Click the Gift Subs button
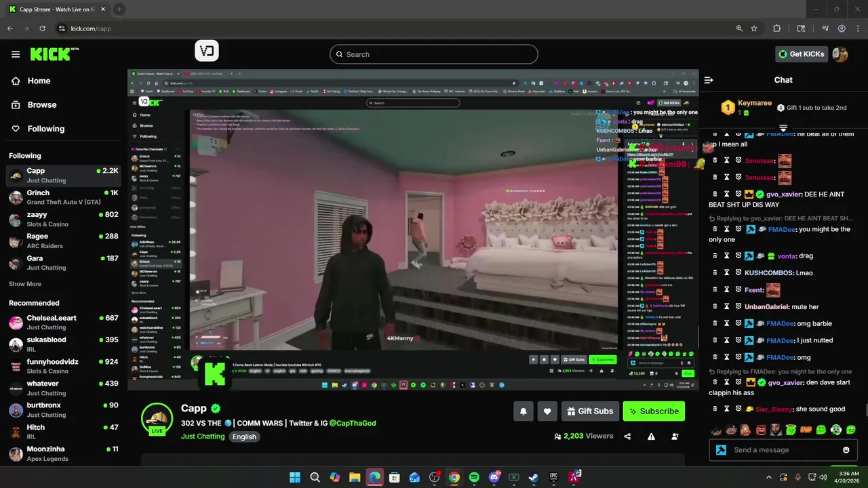This screenshot has width=868, height=488. [x=590, y=411]
